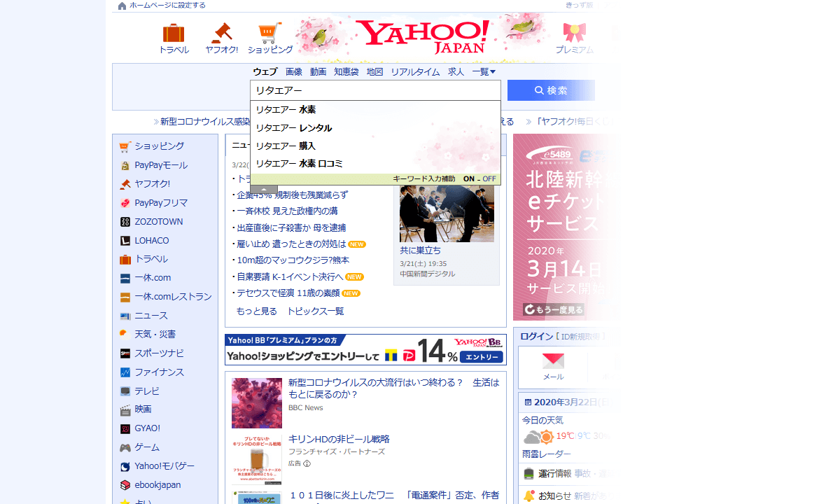Click the 映画 clapperboard icon
The image size is (840, 504).
(x=125, y=409)
